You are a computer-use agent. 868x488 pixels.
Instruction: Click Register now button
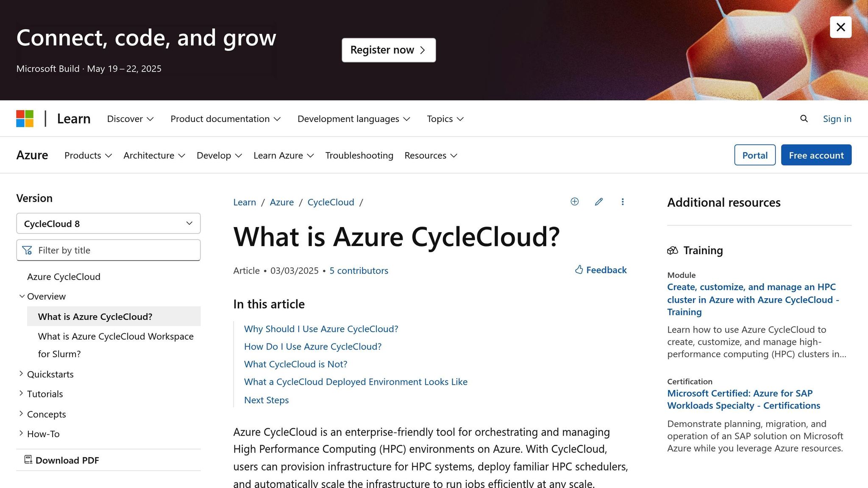389,50
